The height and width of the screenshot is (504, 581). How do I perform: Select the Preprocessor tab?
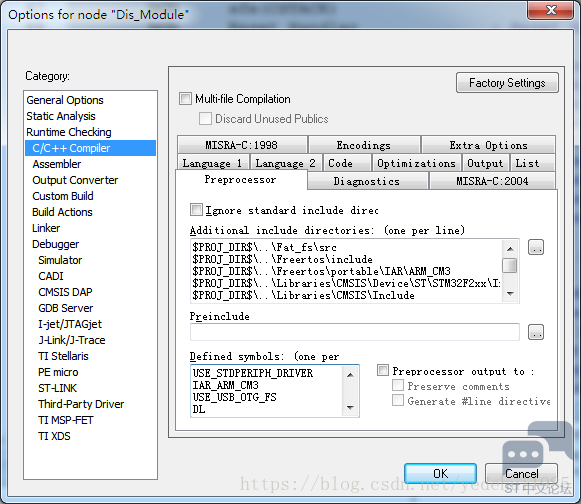coord(241,180)
